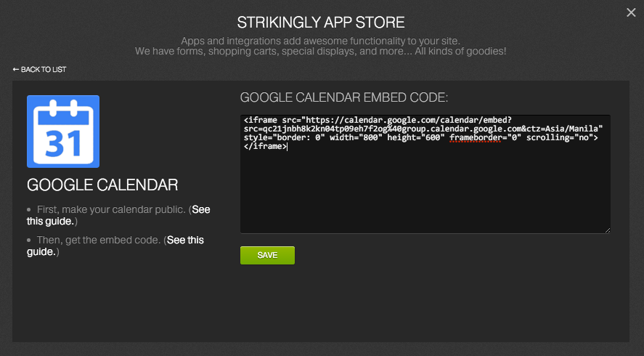644x356 pixels.
Task: Click the 'STRIKINGLY APP STORE' title
Action: pyautogui.click(x=321, y=23)
